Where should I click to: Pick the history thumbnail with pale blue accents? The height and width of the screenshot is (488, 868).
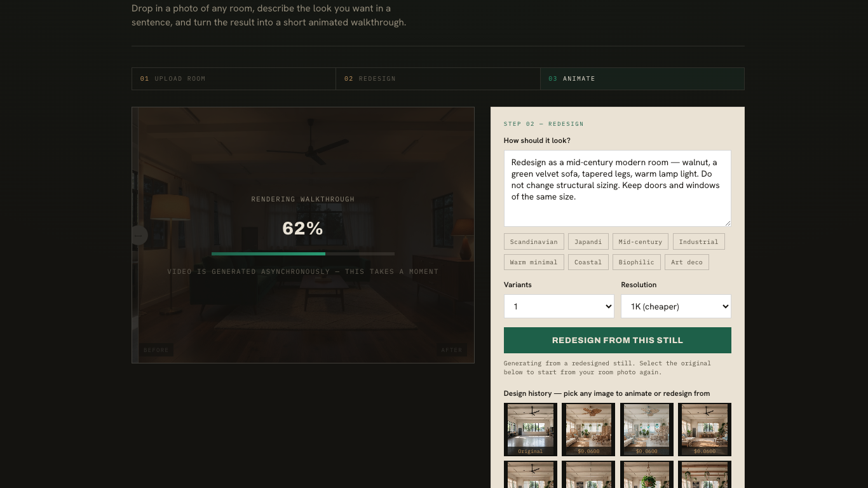point(647,430)
